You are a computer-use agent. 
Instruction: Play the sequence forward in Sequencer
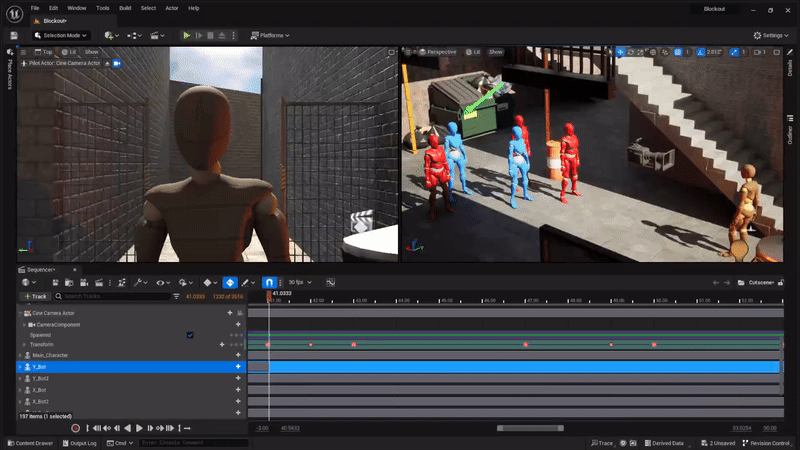[x=139, y=428]
